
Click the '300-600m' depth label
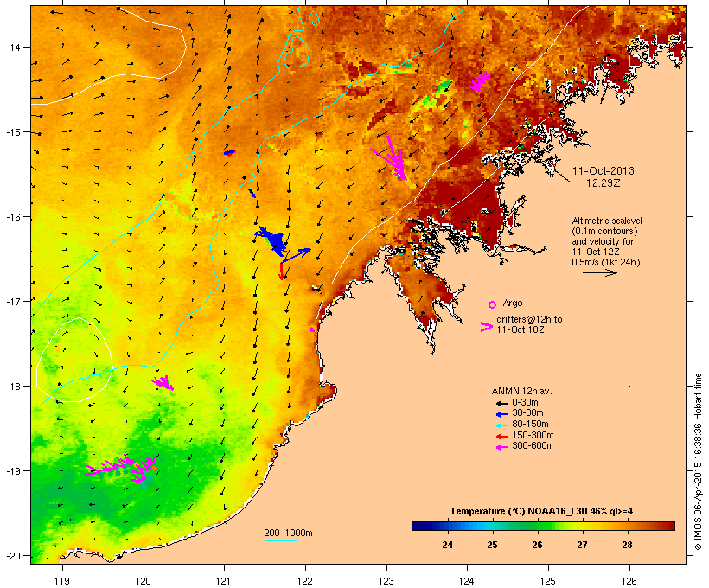click(533, 446)
